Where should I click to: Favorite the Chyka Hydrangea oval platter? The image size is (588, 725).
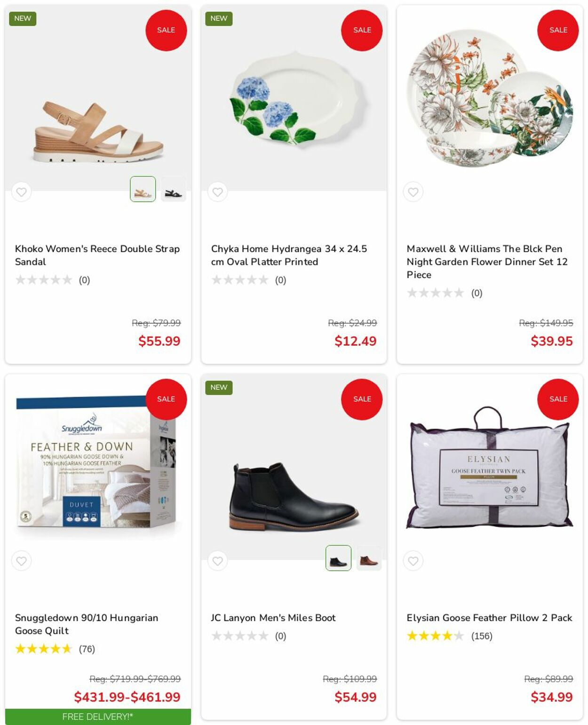217,192
